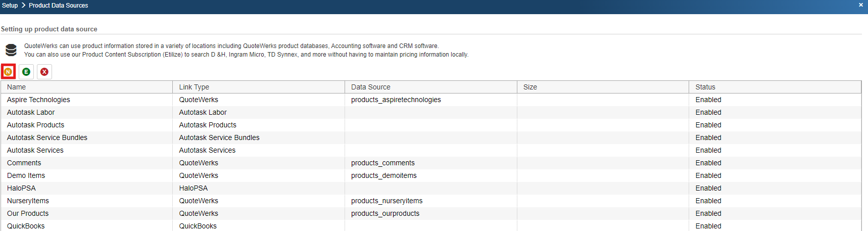Sort by the Link Type column header
This screenshot has height=231, width=868.
coord(194,87)
